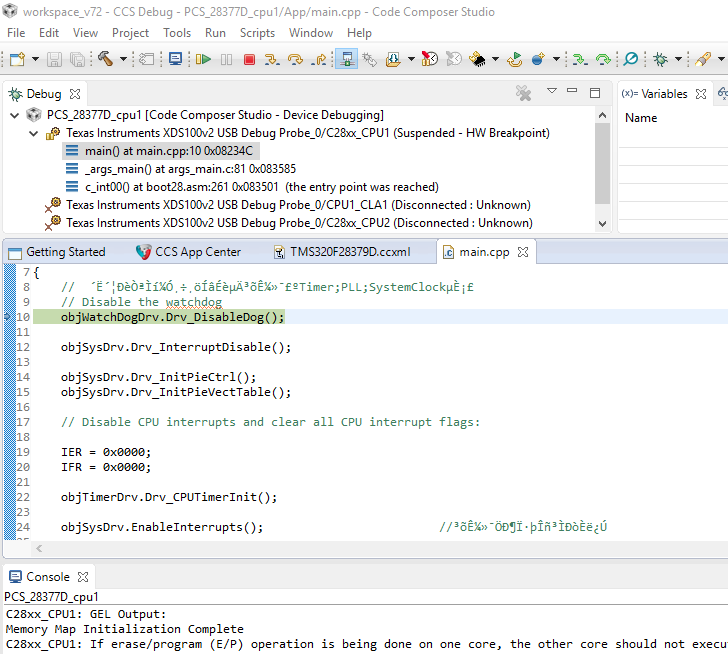This screenshot has width=728, height=654.
Task: Click Debug view scrollbar down arrow
Action: click(x=602, y=223)
